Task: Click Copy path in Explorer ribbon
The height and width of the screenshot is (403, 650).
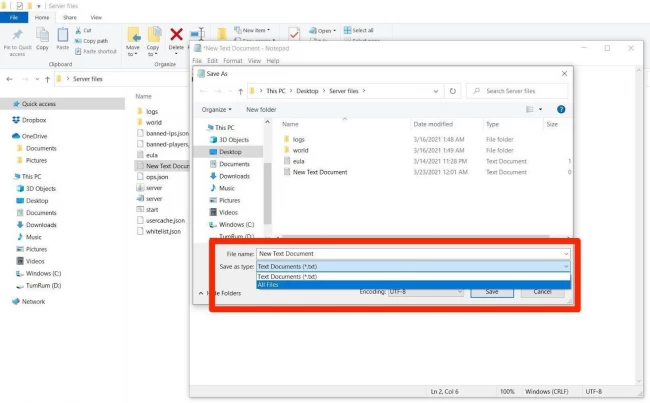Action: click(92, 41)
